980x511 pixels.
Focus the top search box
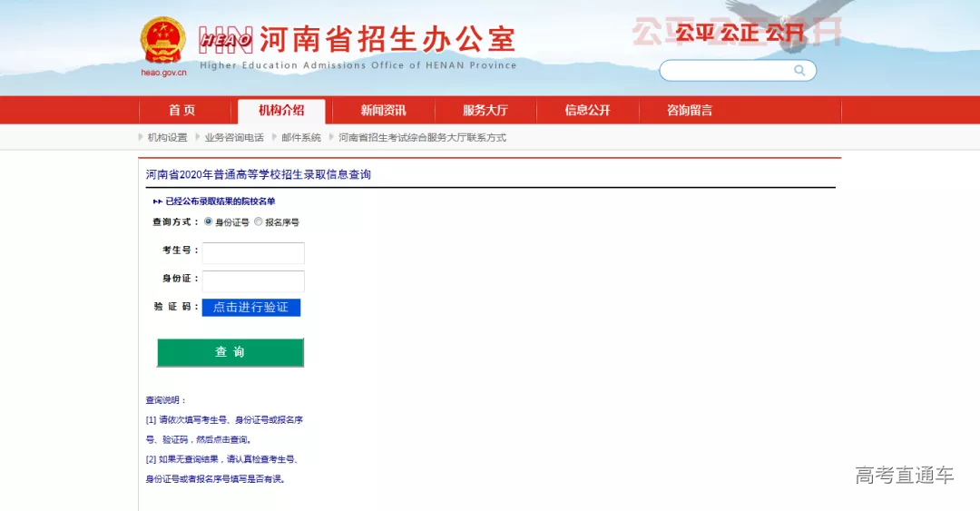(726, 71)
